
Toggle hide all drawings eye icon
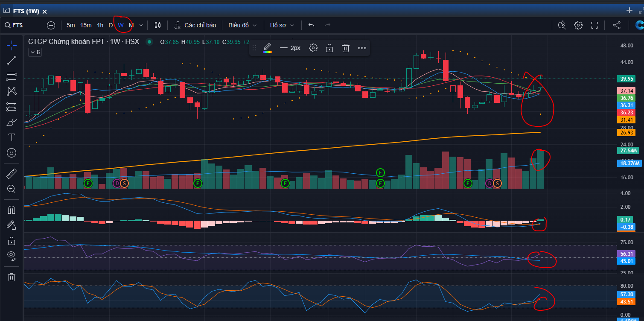[x=12, y=256]
